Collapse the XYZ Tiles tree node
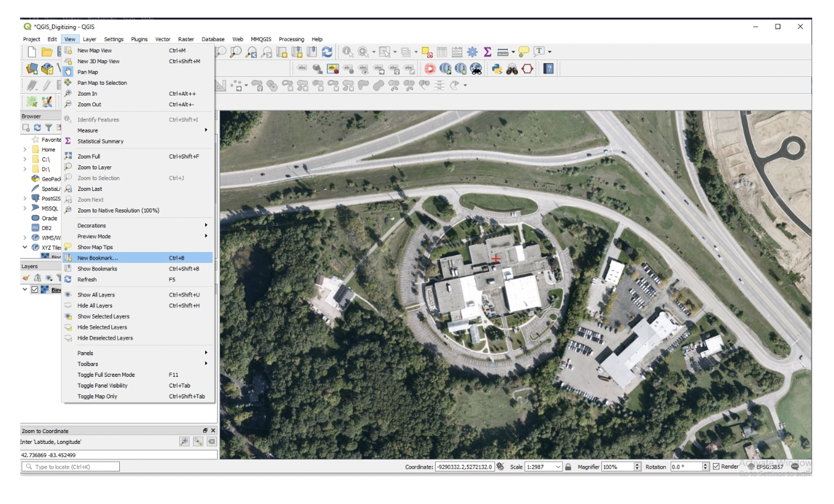834x504 pixels. click(x=25, y=247)
